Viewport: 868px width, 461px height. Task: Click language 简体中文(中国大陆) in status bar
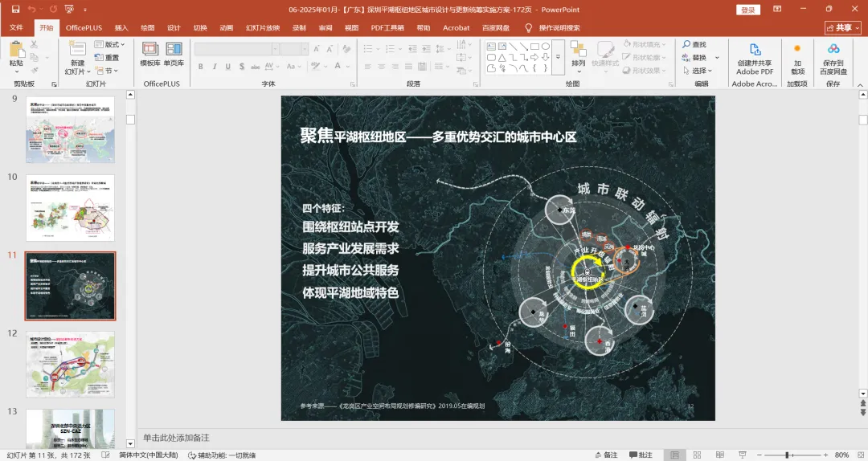[149, 455]
